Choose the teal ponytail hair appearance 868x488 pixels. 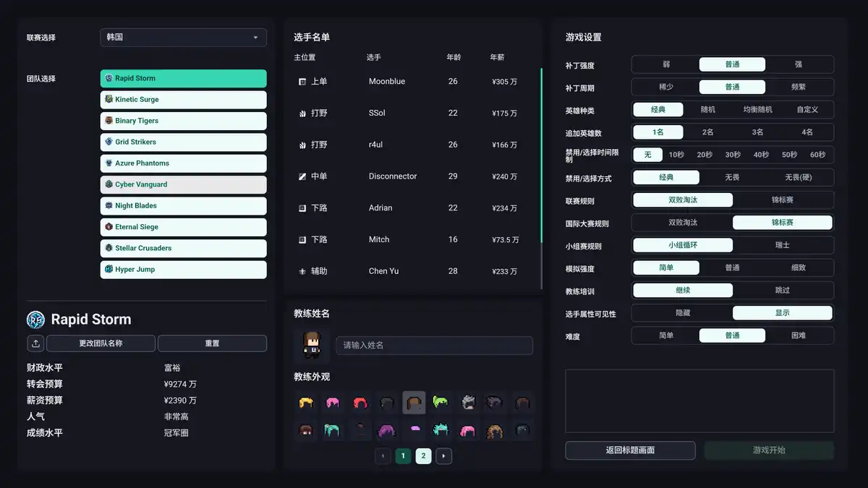pyautogui.click(x=333, y=431)
